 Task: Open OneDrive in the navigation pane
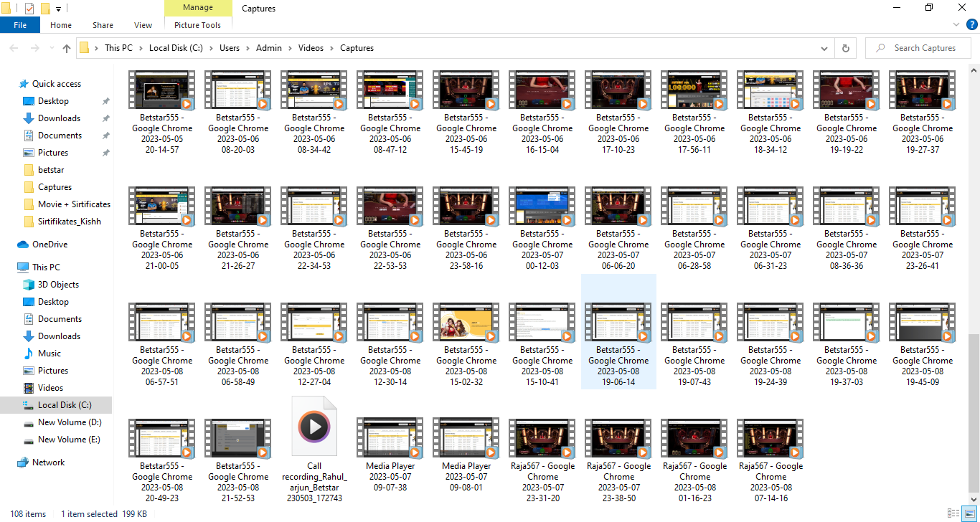coord(50,245)
